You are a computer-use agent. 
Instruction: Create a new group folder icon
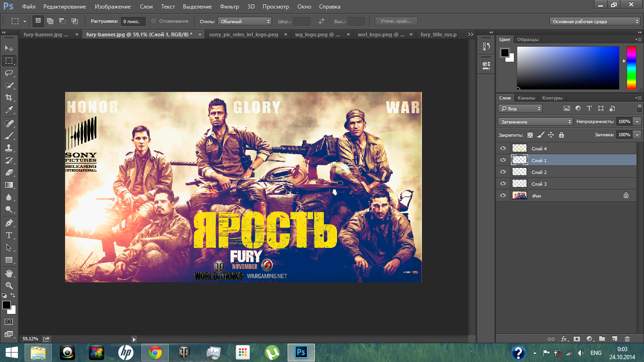pos(602,338)
